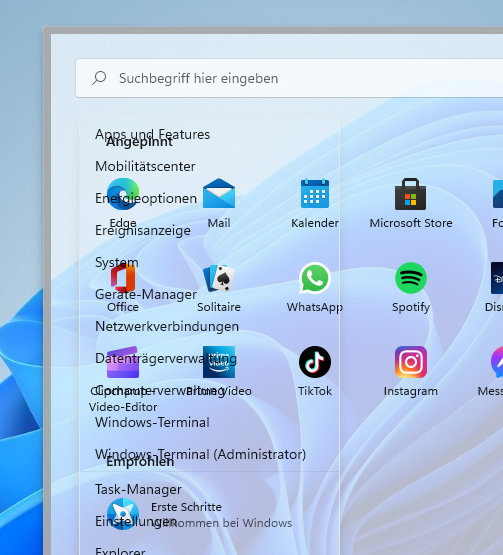Launch TikTok from pinned apps
This screenshot has height=555, width=503.
coord(315,362)
